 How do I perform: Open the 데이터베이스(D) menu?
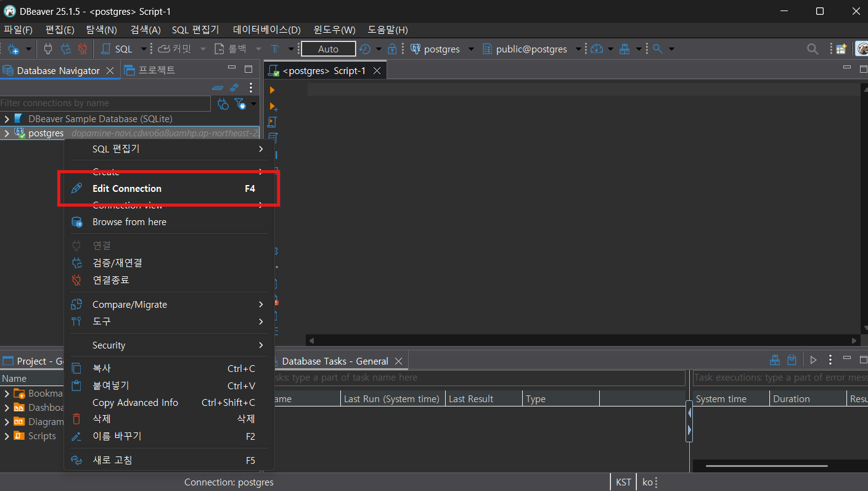(267, 30)
